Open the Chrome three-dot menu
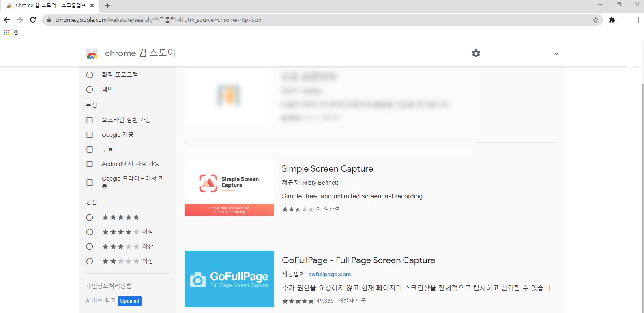The height and width of the screenshot is (313, 644). coord(638,20)
